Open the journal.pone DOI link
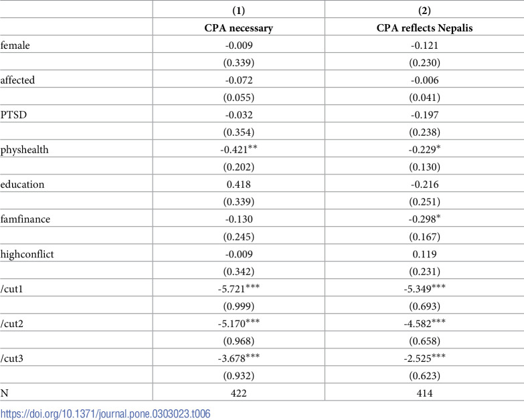 [x=105, y=414]
